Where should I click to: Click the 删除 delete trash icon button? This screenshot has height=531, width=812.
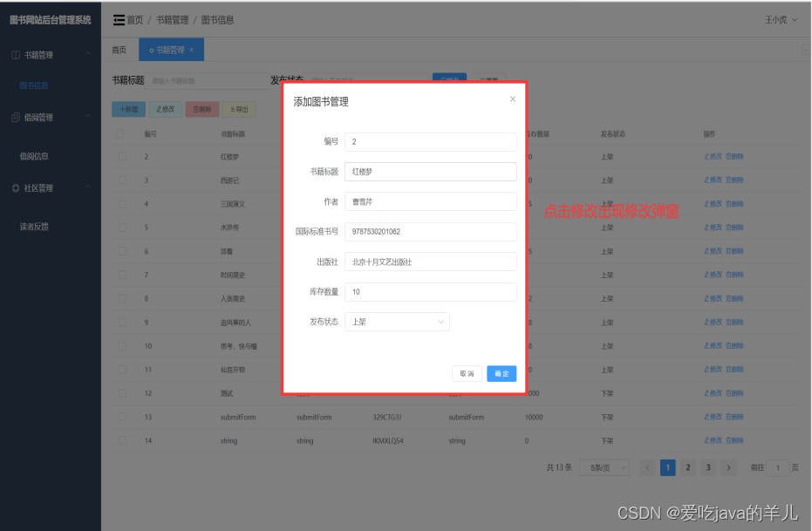(x=197, y=109)
